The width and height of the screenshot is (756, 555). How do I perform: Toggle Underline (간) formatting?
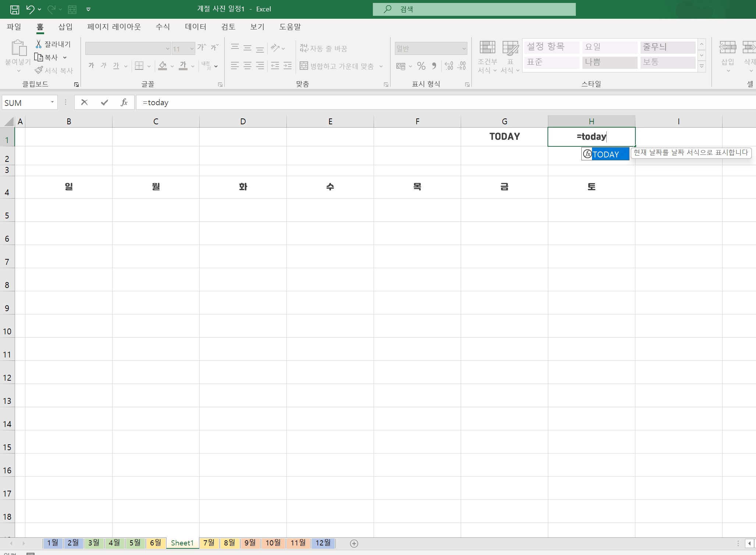coord(116,66)
